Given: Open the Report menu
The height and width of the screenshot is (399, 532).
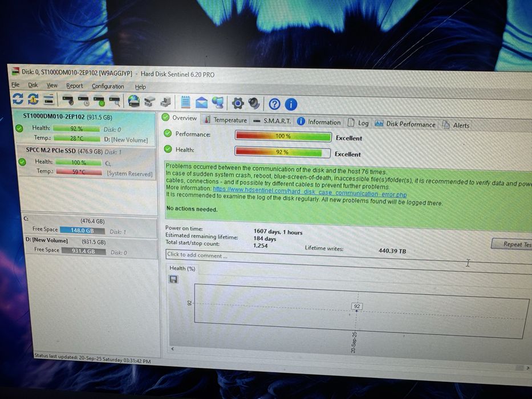Looking at the screenshot, I should (x=74, y=86).
